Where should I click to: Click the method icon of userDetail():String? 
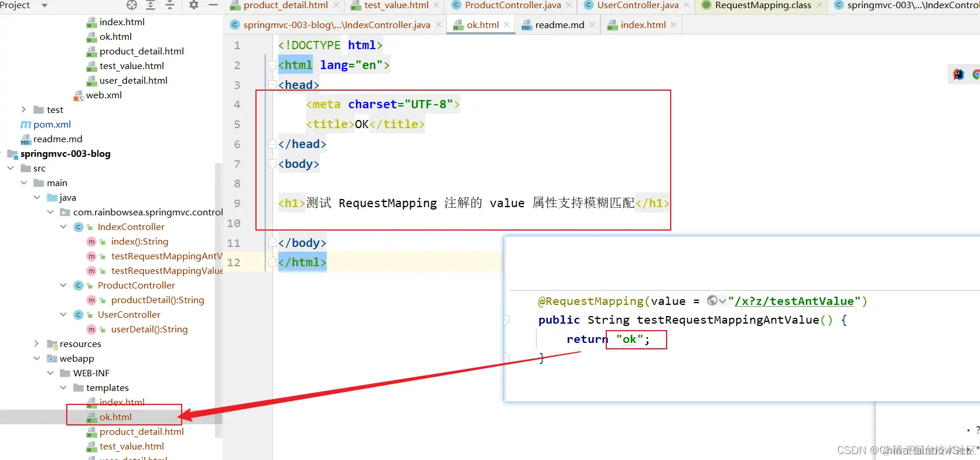(x=91, y=329)
